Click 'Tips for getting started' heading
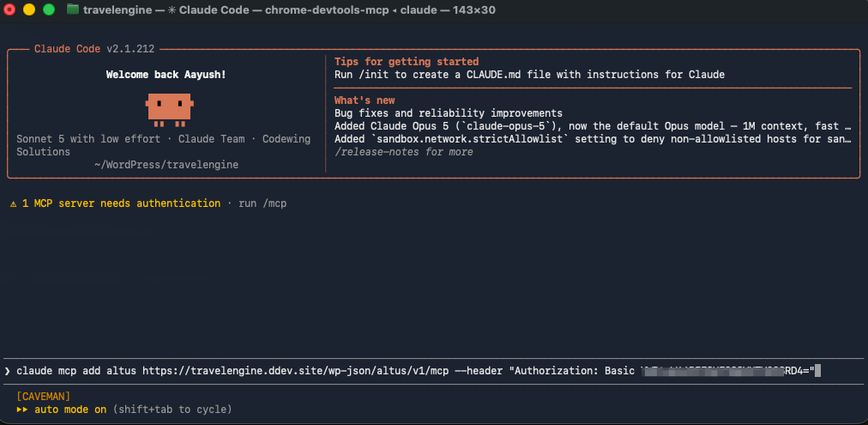 pos(407,62)
